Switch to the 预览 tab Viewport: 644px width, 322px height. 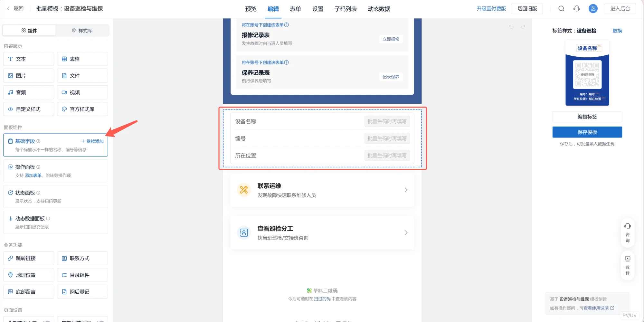251,9
